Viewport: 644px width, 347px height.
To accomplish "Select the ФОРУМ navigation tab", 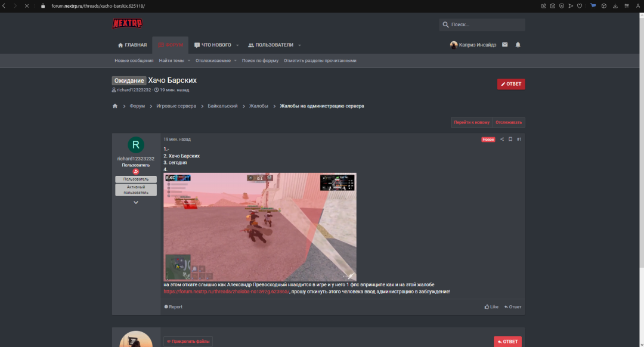I will 171,45.
